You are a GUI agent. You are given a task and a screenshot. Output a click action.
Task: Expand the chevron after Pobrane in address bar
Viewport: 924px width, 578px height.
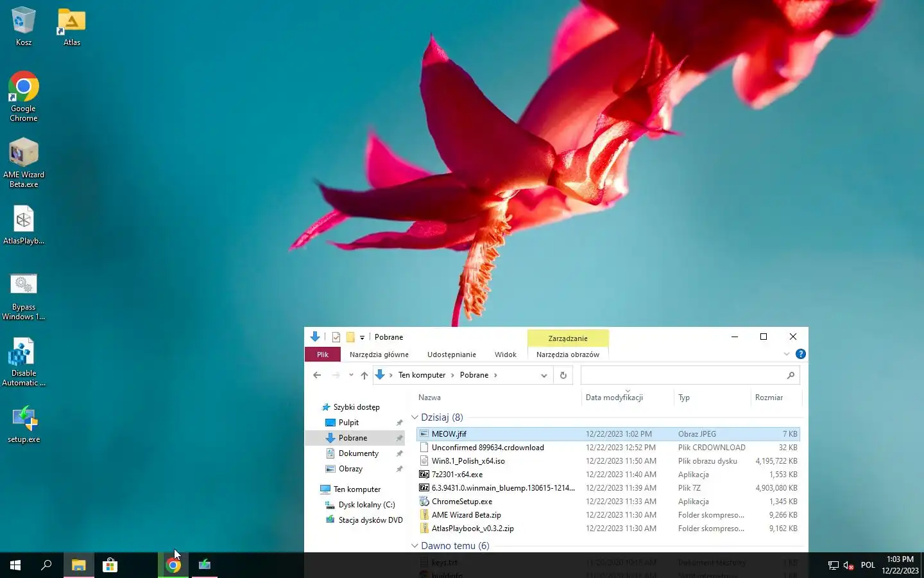pyautogui.click(x=495, y=375)
